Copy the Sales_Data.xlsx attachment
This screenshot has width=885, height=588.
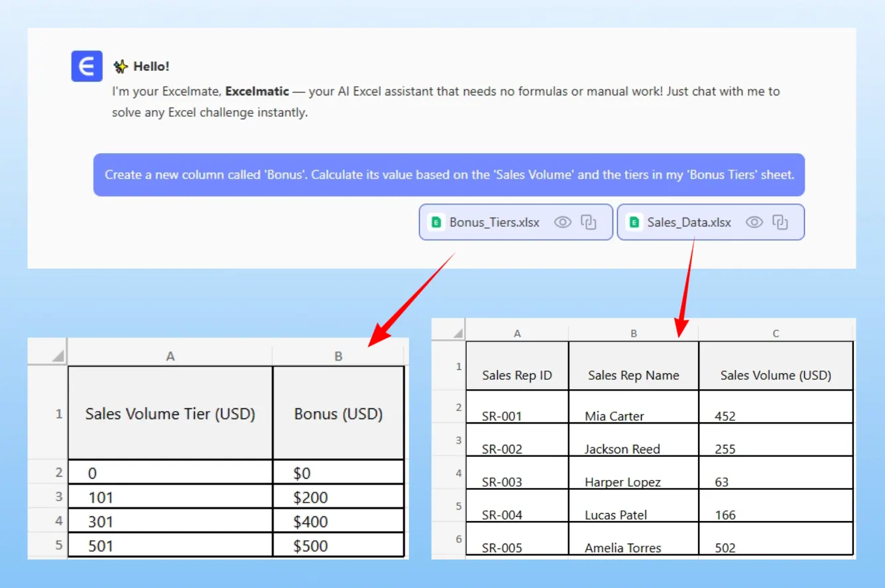tap(780, 222)
